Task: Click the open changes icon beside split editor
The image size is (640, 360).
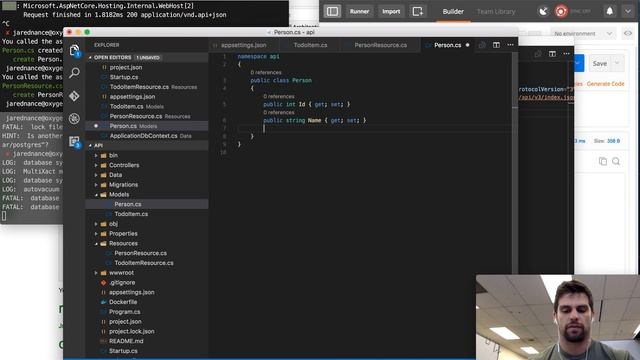Action: (482, 45)
